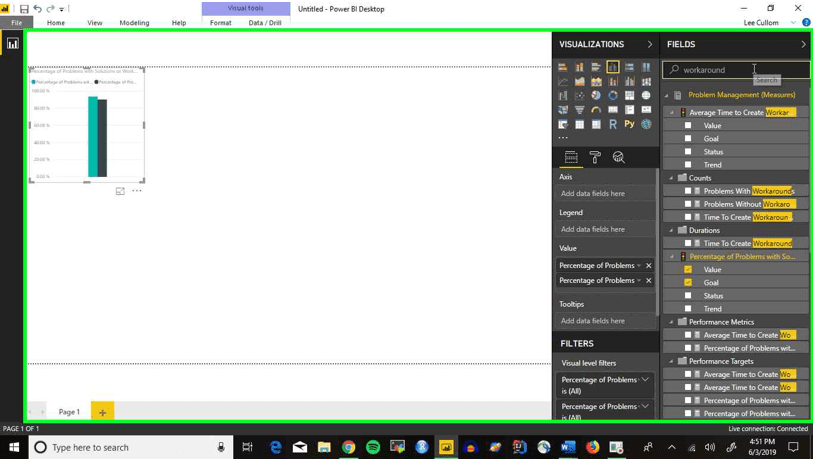Choose the Line chart visualization
The height and width of the screenshot is (459, 814).
point(563,82)
